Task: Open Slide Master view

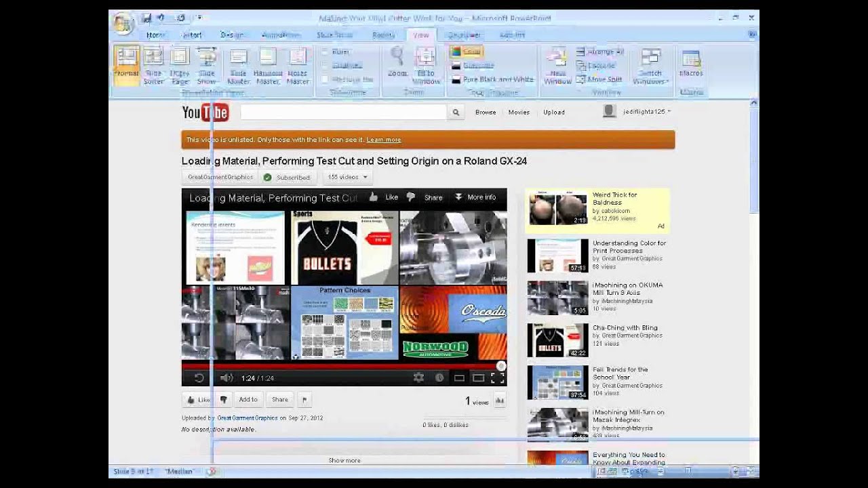Action: pos(238,66)
